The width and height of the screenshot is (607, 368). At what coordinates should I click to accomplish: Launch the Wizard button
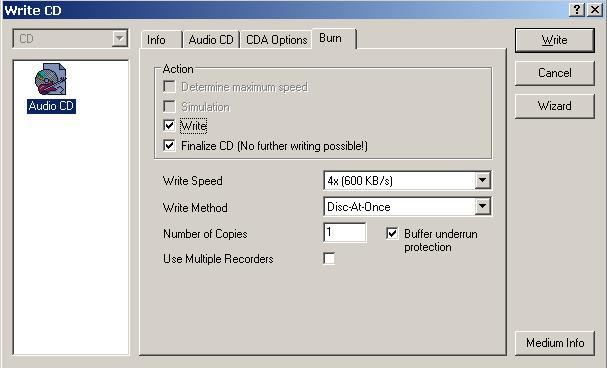(554, 106)
